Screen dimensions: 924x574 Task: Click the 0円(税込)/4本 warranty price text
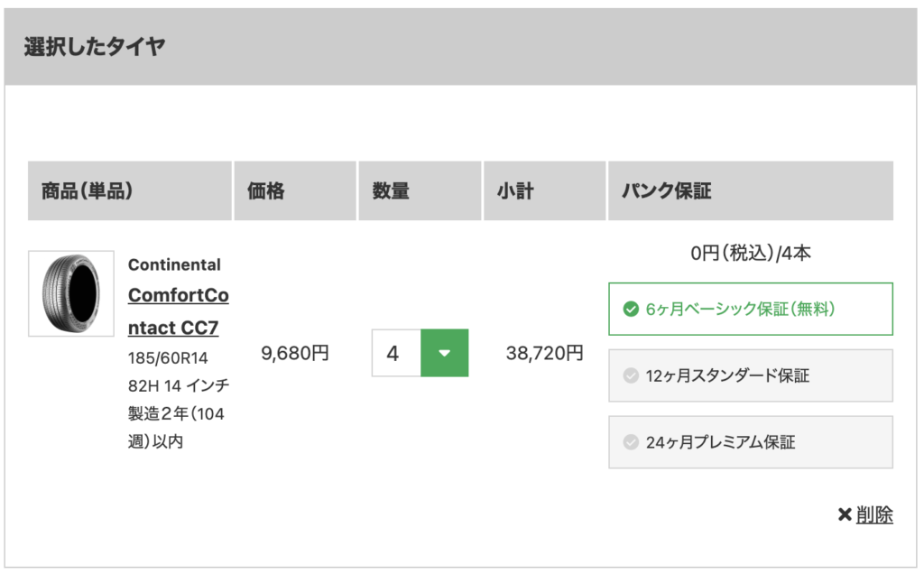point(751,254)
